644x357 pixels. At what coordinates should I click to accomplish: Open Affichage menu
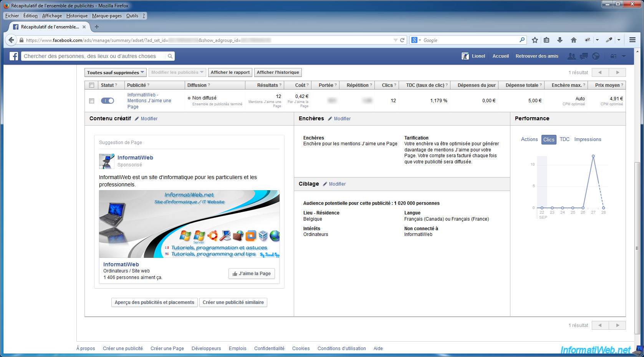[x=52, y=16]
